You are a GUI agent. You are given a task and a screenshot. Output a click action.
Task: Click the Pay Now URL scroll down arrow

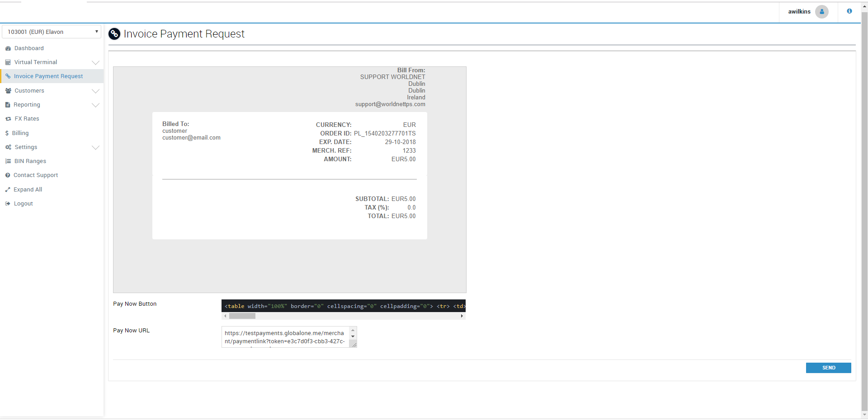(x=353, y=336)
